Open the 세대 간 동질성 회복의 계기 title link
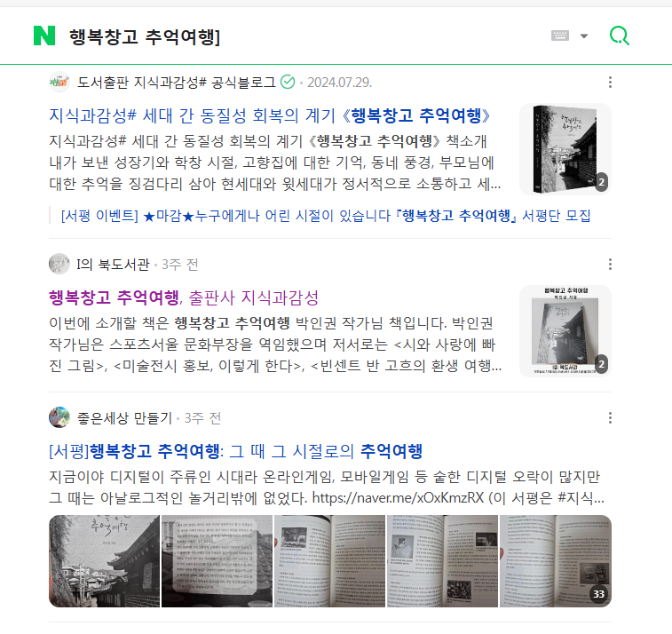 click(270, 115)
